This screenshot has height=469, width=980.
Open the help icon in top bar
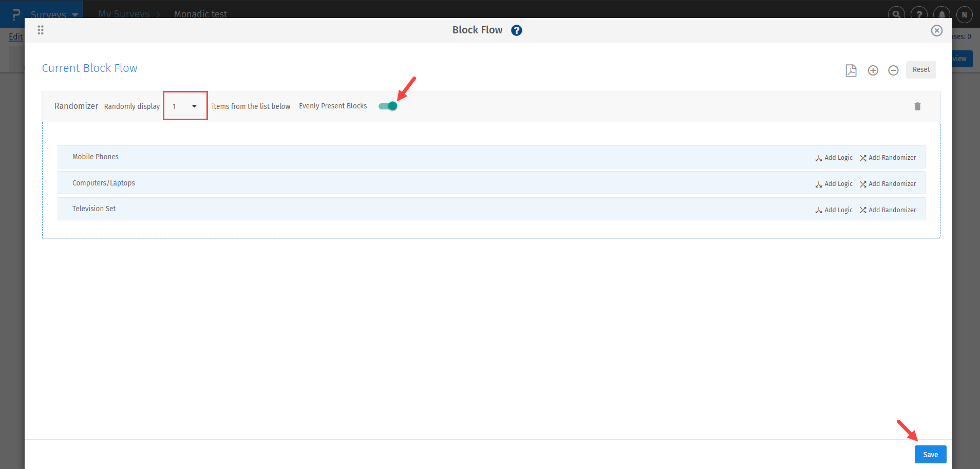919,14
